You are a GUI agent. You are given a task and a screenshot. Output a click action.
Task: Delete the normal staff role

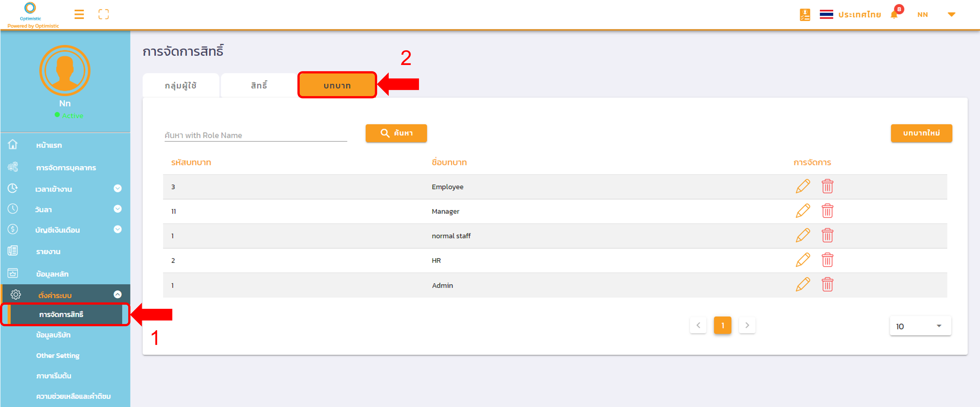tap(828, 236)
